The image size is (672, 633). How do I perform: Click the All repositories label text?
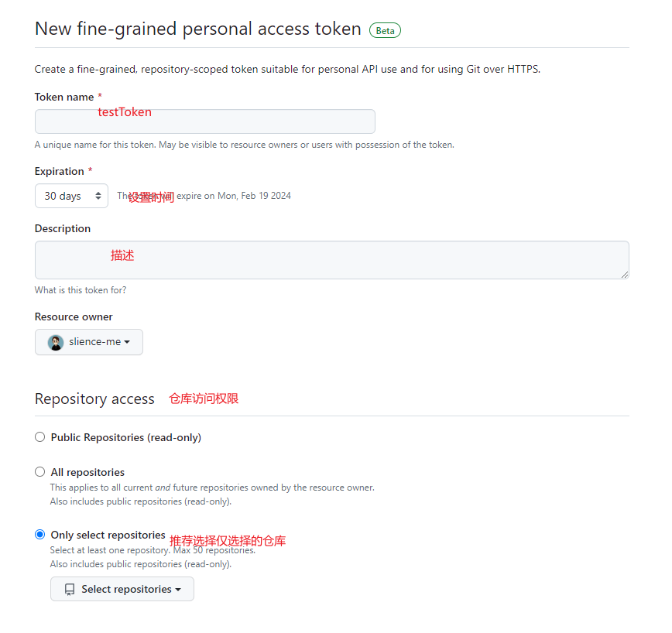click(x=87, y=472)
